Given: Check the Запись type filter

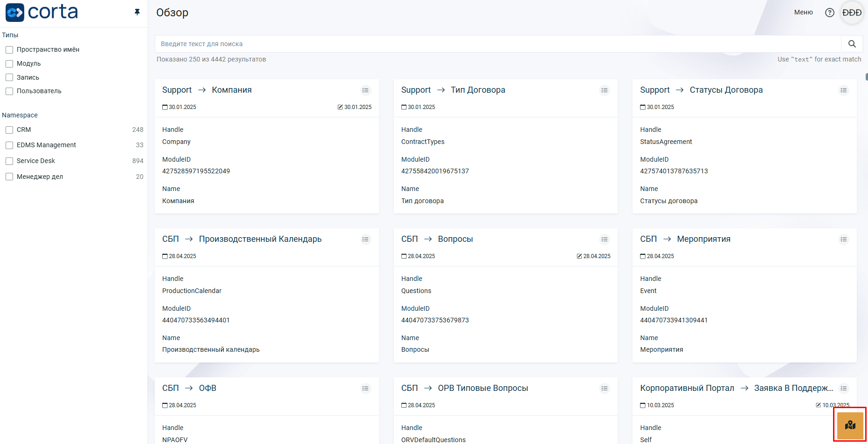Looking at the screenshot, I should pyautogui.click(x=9, y=77).
